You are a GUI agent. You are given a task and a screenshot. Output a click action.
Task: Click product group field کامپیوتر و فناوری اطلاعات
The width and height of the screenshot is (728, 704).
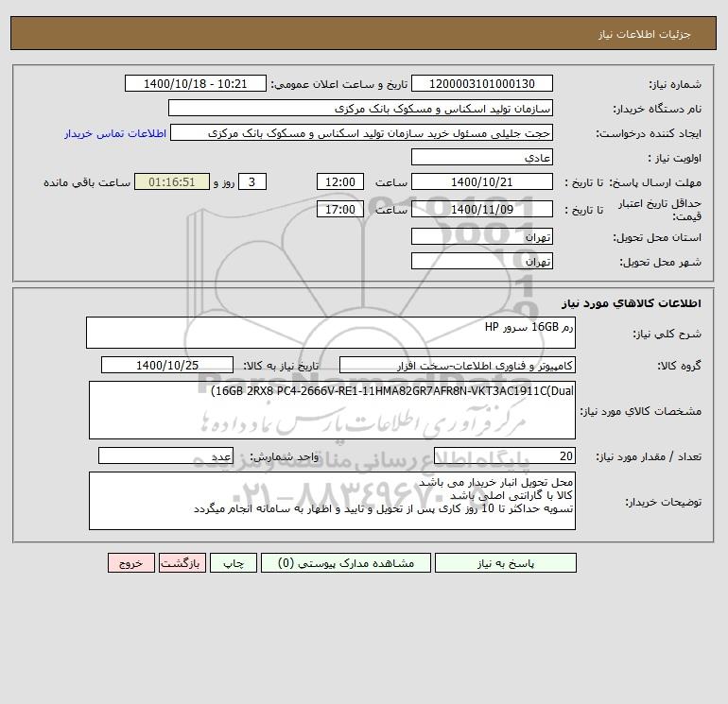[458, 365]
